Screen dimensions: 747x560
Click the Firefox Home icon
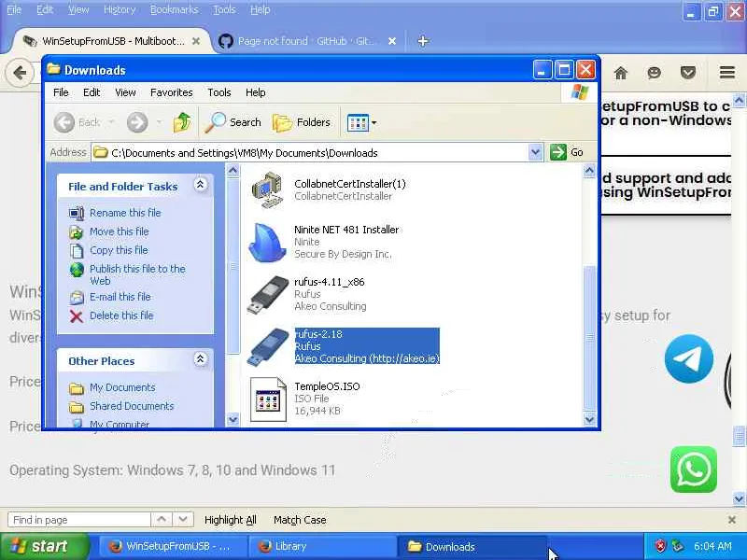[x=620, y=73]
